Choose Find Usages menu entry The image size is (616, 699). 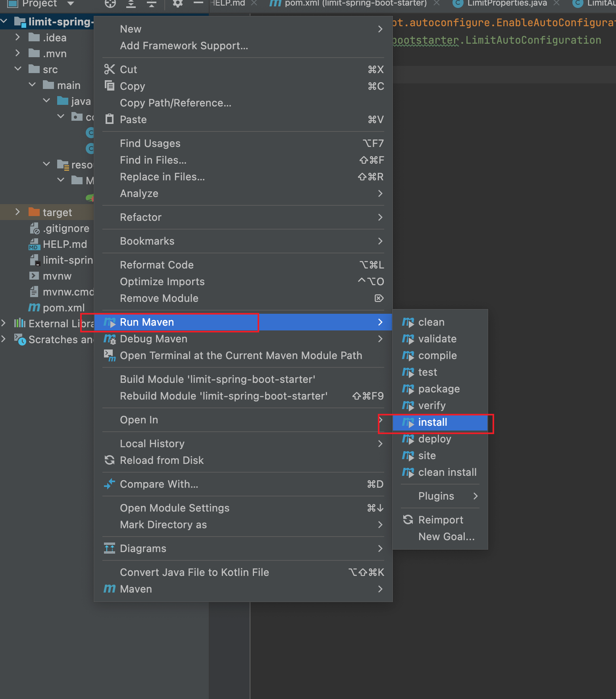coord(243,143)
